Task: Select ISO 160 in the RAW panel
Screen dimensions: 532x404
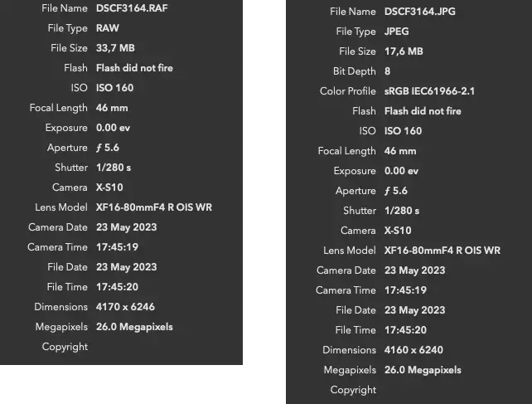Action: [x=114, y=88]
